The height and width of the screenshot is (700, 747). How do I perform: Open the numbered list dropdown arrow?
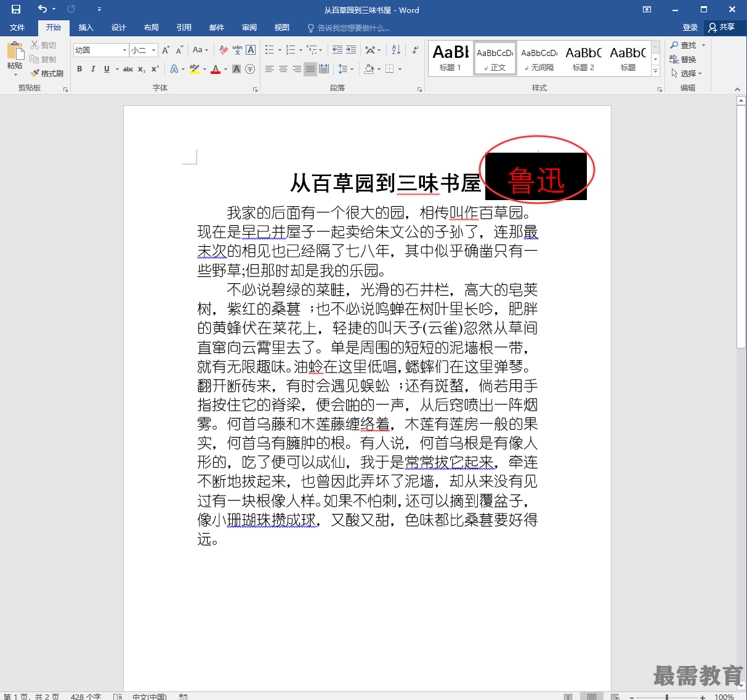[x=301, y=50]
